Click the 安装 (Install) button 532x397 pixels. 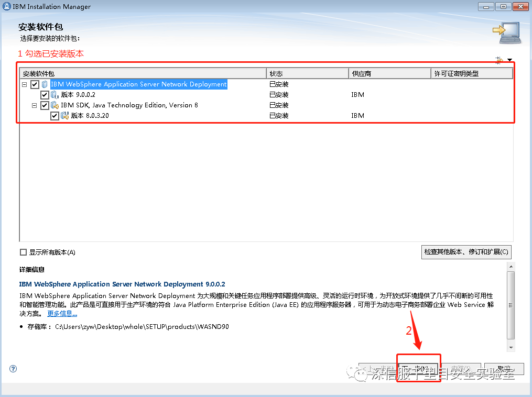point(461,369)
